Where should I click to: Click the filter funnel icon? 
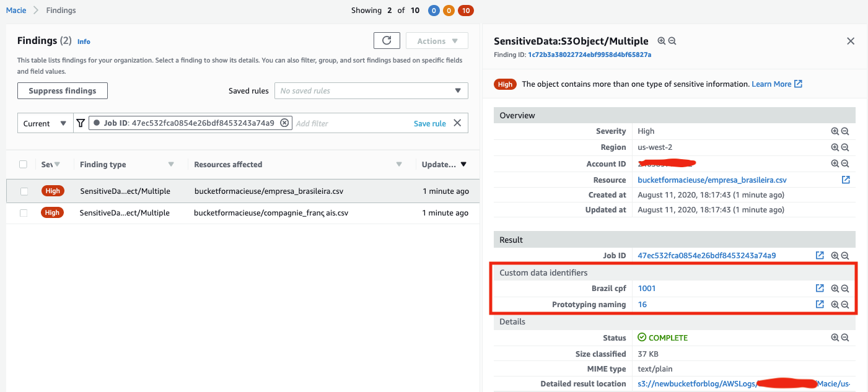click(x=81, y=123)
